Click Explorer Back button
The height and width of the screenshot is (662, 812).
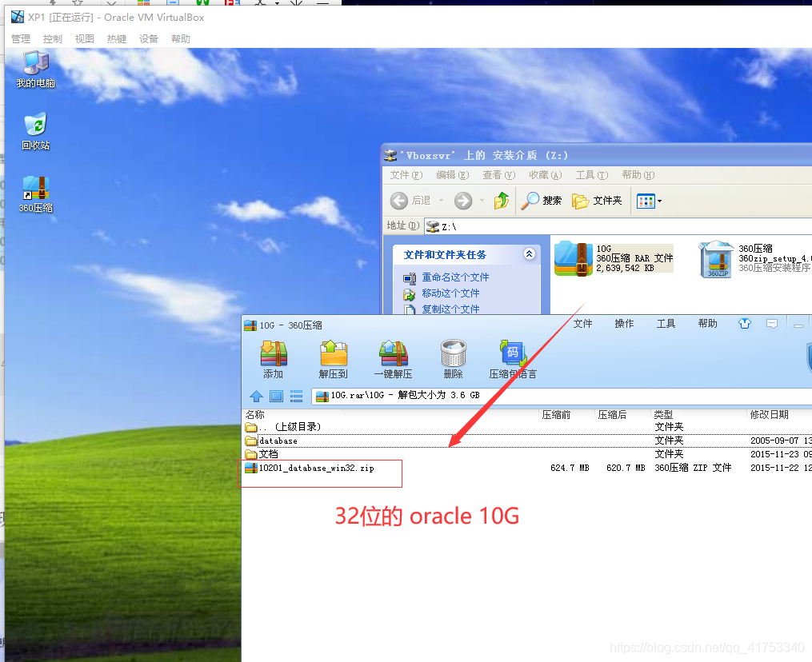tap(411, 201)
